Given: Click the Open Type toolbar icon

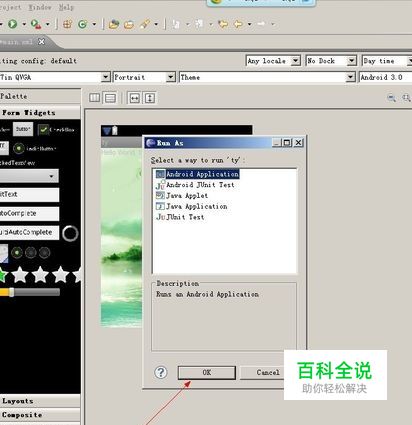Looking at the screenshot, I should click(114, 24).
